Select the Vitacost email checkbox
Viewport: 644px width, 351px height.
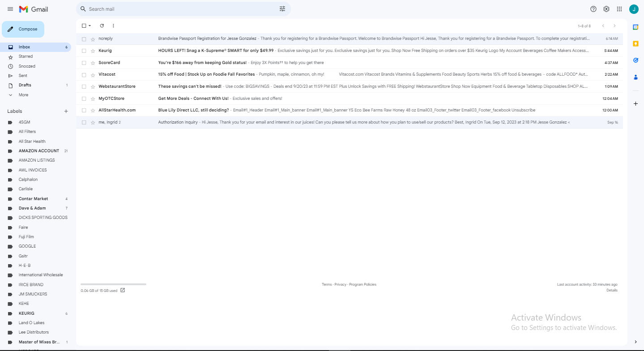pos(84,75)
